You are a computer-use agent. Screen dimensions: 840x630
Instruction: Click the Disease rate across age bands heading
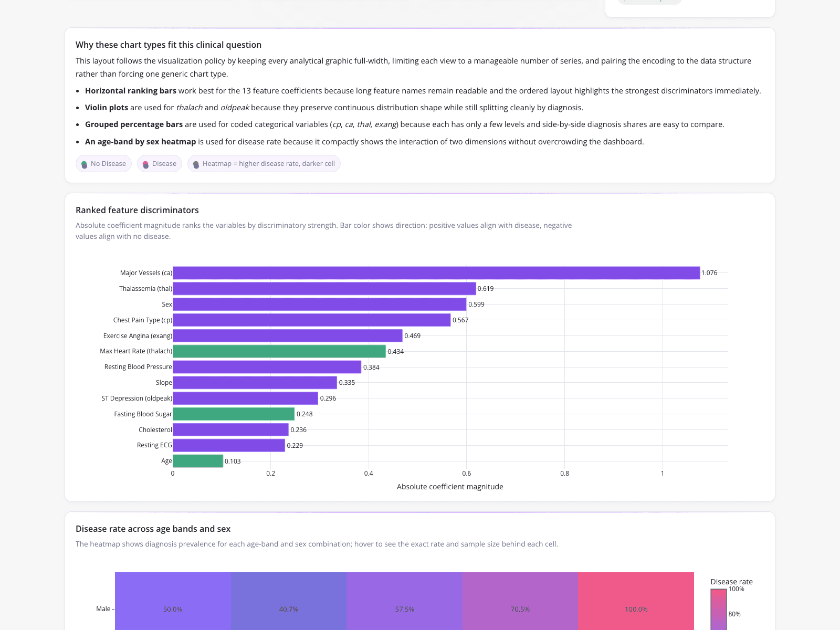coord(153,529)
